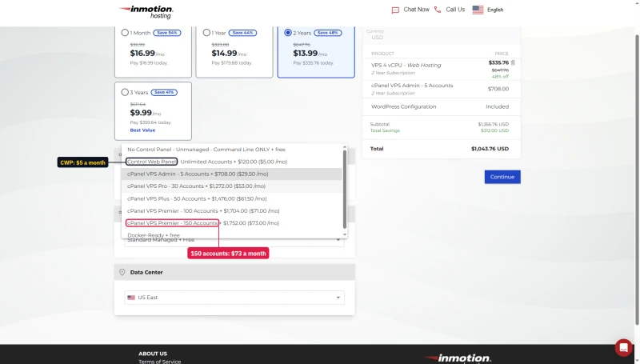
Task: Click the control panel list scrollbar thumb
Action: pos(345,190)
